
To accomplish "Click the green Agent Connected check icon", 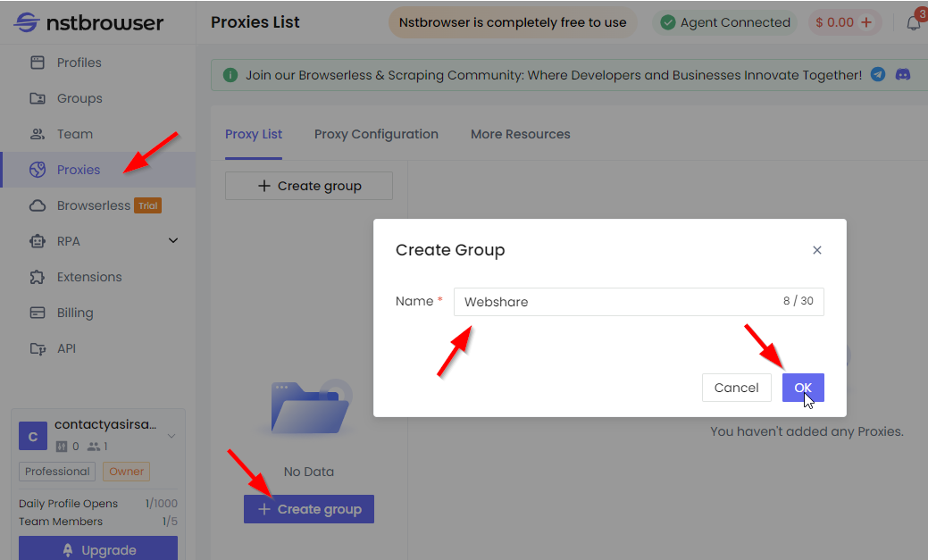I will tap(667, 22).
